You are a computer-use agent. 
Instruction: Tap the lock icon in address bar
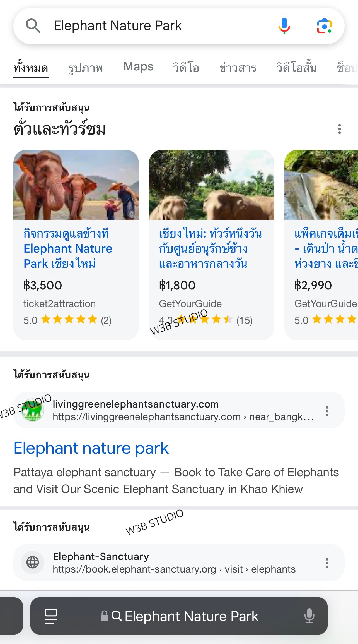(x=104, y=616)
